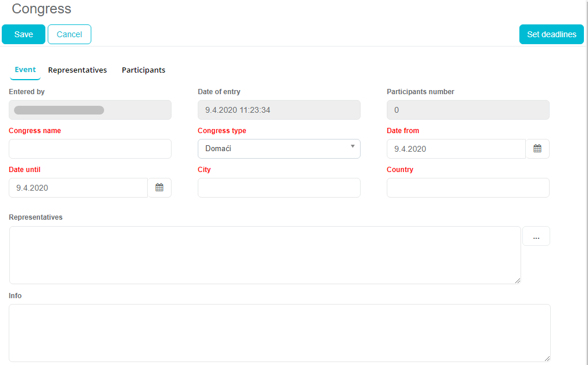
Task: Click the Representatives ellipsis browse button
Action: 536,237
